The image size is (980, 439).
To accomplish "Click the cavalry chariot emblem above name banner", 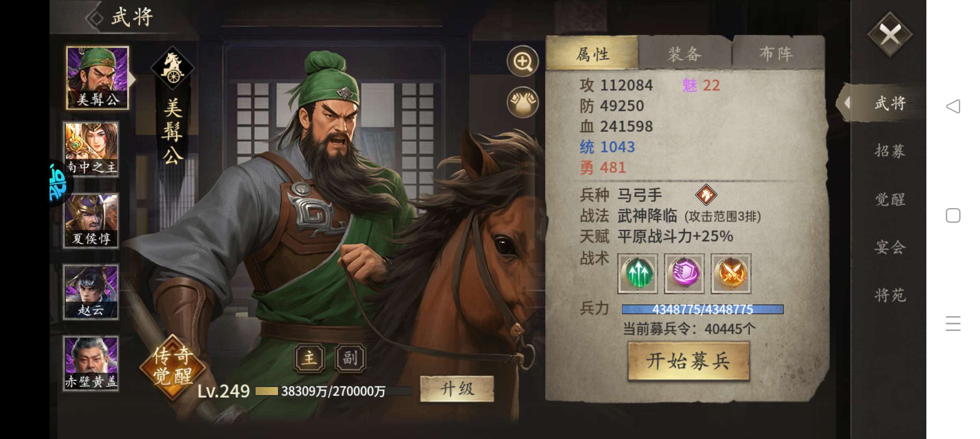I will tap(172, 68).
